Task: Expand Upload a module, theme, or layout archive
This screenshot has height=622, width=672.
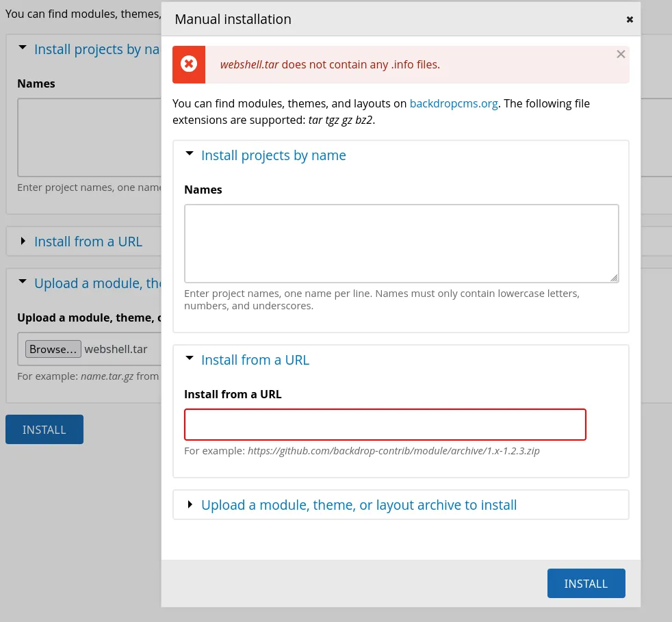Action: [x=358, y=505]
